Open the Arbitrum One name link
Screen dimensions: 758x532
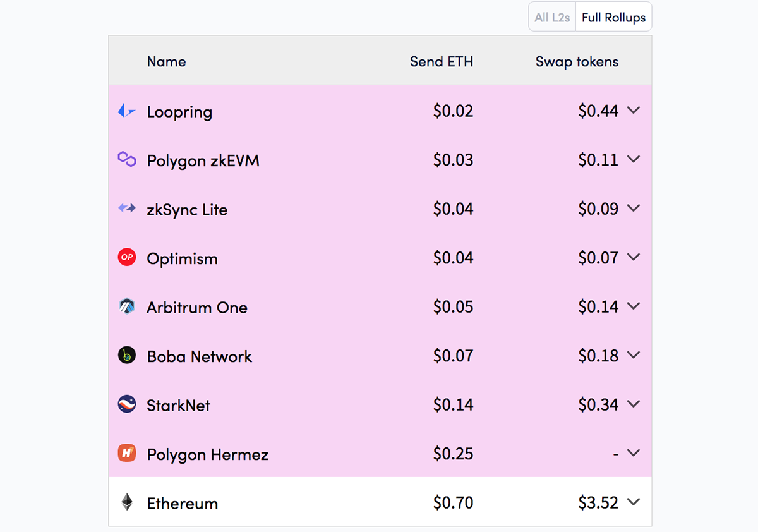[x=197, y=308]
